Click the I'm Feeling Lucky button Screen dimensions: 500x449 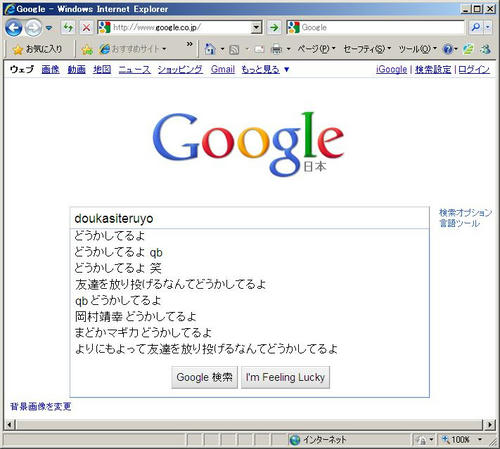285,377
